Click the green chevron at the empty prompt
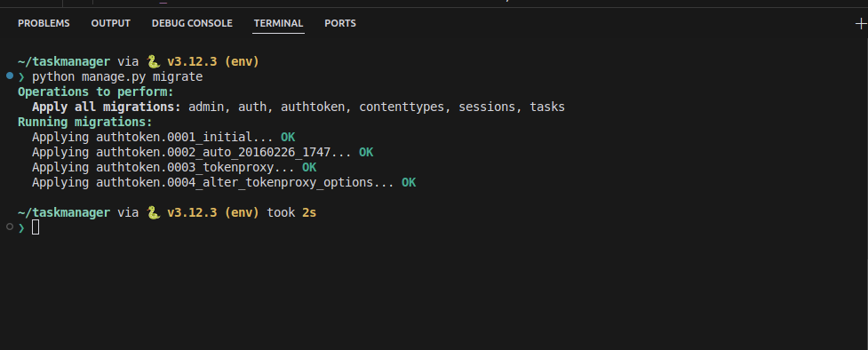 [x=21, y=227]
